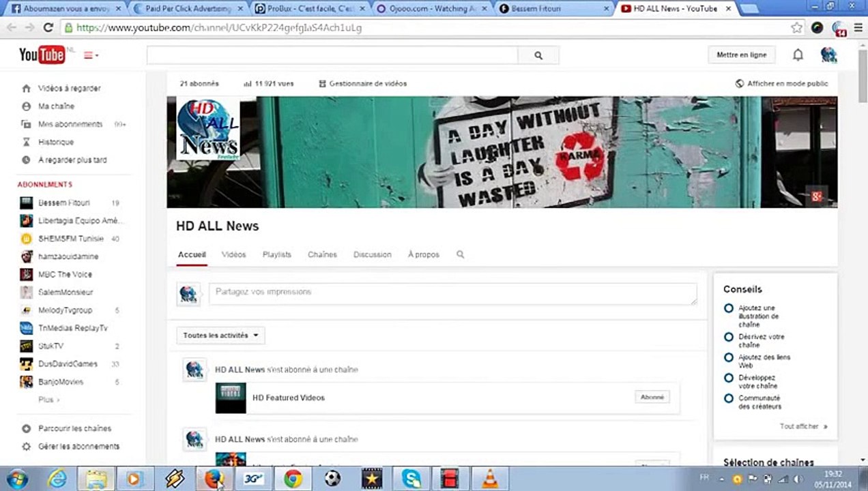Open Bessem Fitouri subscription
Viewport: 868px width, 491px height.
[63, 203]
